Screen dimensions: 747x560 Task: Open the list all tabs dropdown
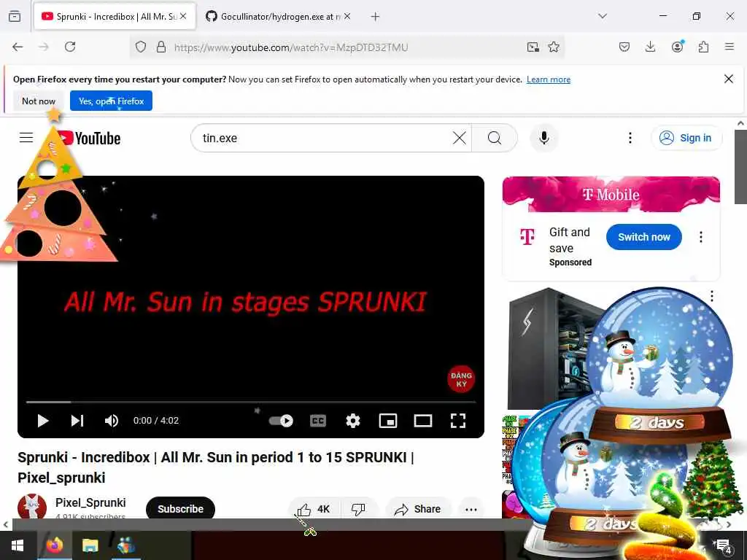coord(603,16)
